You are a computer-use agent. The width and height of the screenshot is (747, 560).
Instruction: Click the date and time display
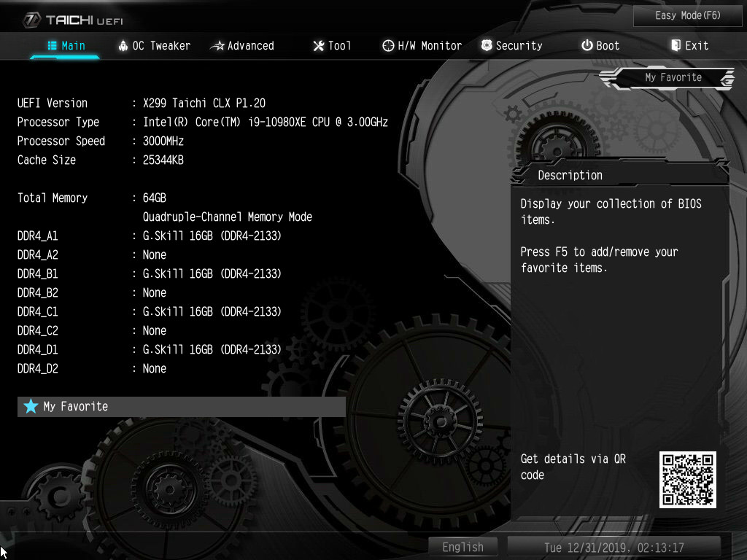coord(614,547)
